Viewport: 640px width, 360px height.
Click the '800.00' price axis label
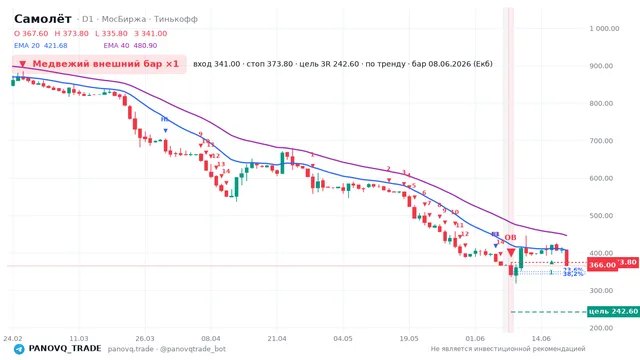[601, 103]
